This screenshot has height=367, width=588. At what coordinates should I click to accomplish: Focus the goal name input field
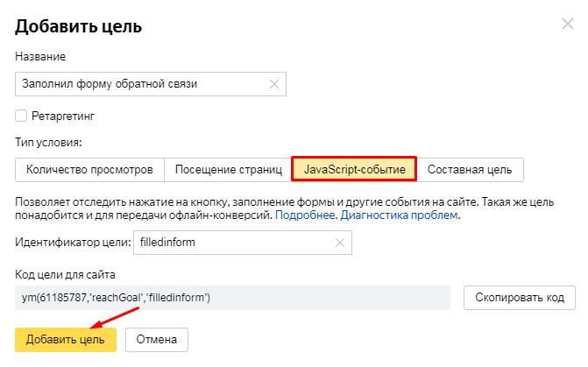coord(140,84)
